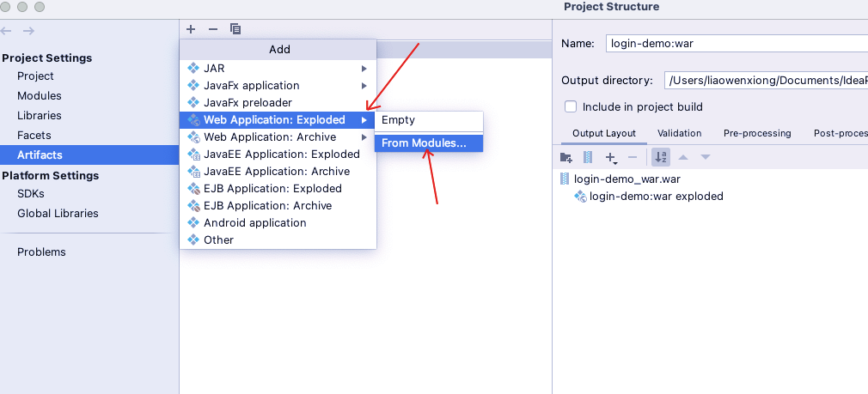This screenshot has height=394, width=868.
Task: Expand the JavaFx application submenu arrow
Action: 364,86
